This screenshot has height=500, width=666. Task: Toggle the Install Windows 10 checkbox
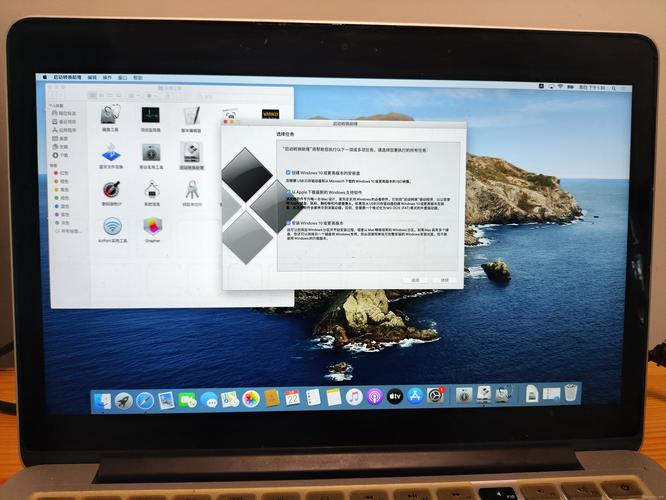coord(288,222)
